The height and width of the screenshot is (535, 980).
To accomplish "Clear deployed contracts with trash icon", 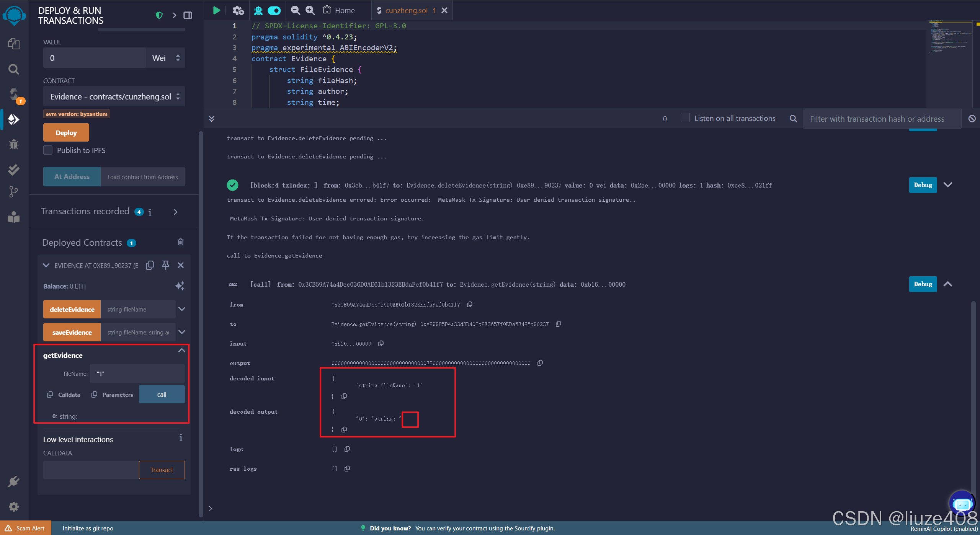I will pos(181,242).
